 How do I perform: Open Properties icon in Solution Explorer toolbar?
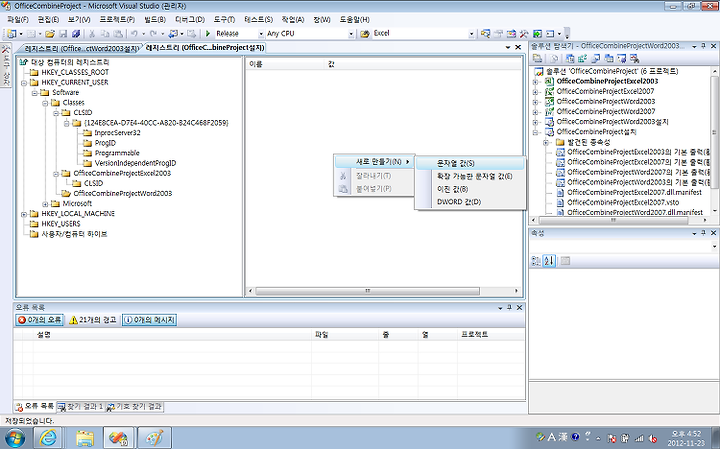coord(537,58)
